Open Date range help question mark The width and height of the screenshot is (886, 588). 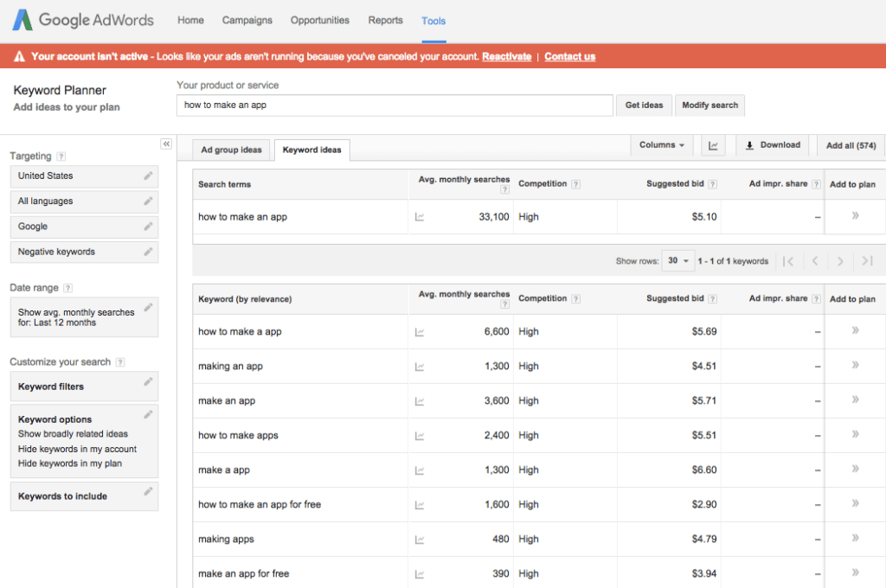point(67,288)
